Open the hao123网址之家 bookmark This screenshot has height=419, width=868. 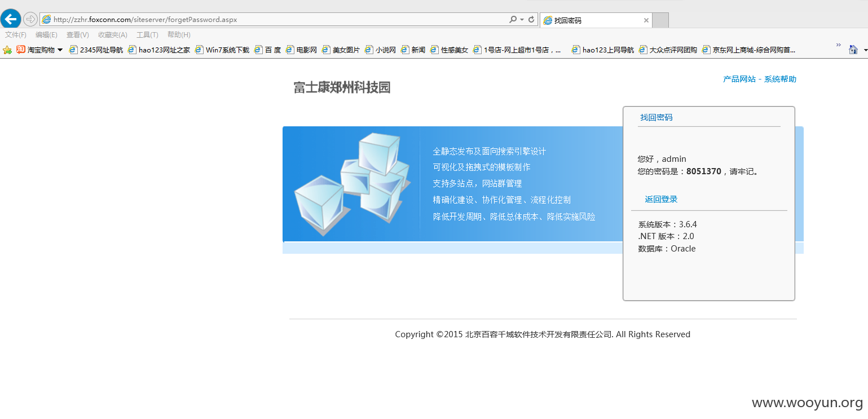[x=159, y=50]
